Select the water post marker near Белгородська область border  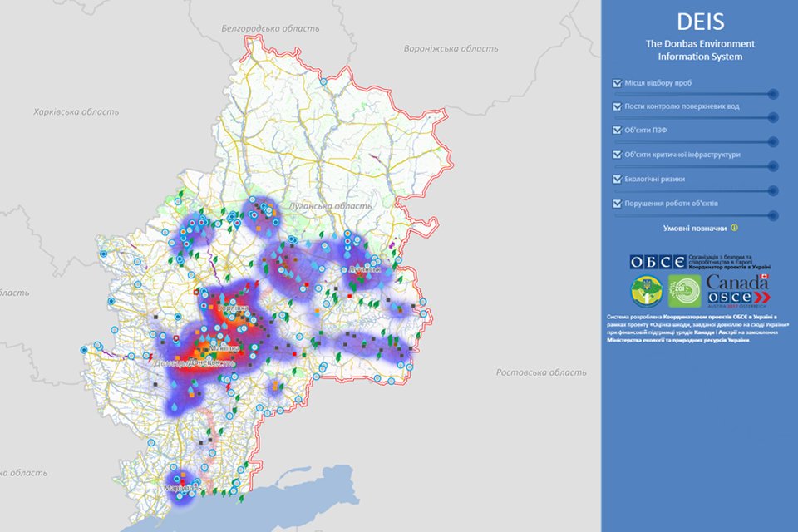click(x=323, y=82)
